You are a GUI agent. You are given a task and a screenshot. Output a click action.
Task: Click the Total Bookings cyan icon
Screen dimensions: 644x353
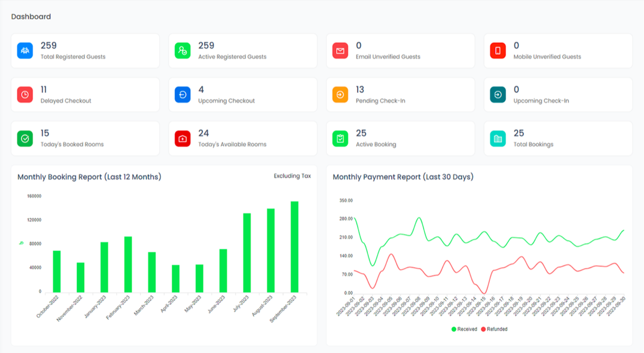pos(498,138)
